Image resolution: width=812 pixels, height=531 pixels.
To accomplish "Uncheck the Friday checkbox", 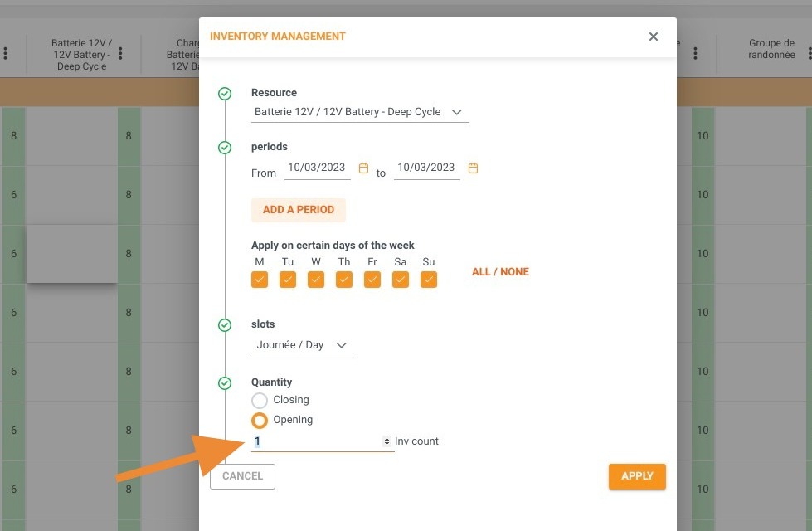I will point(372,280).
